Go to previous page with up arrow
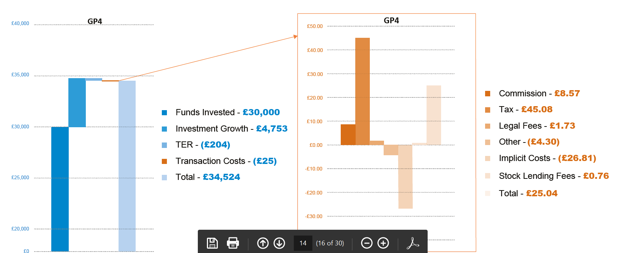 click(263, 243)
